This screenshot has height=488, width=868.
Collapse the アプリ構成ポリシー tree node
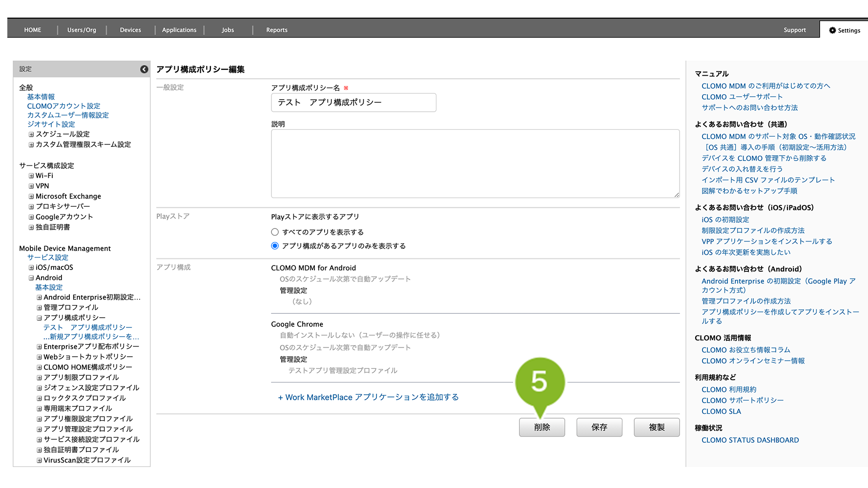click(40, 318)
